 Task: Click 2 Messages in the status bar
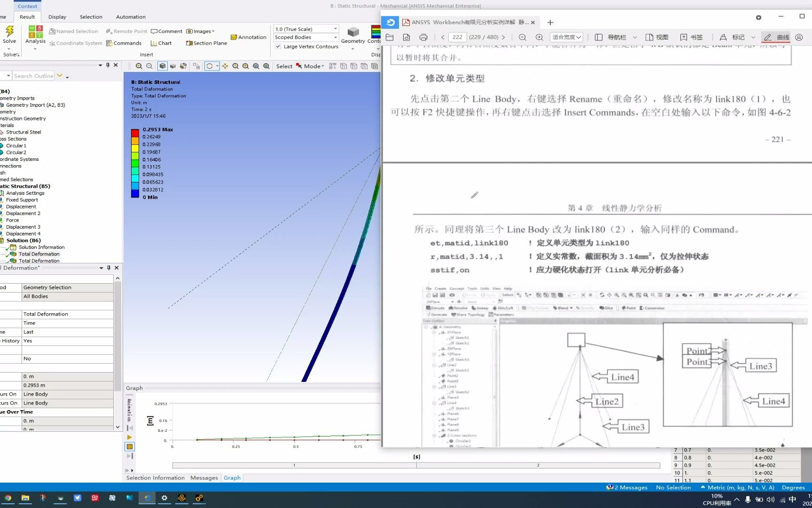pyautogui.click(x=627, y=487)
